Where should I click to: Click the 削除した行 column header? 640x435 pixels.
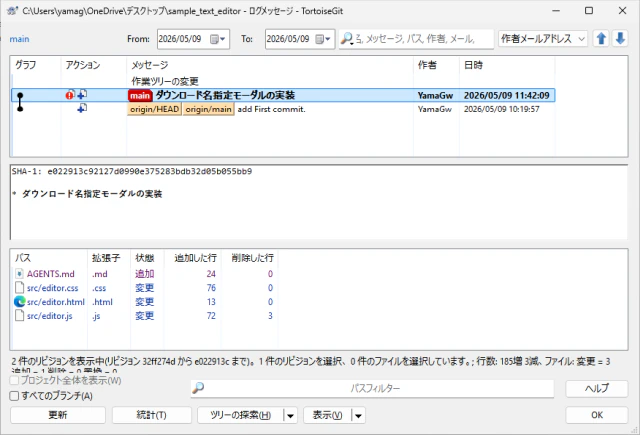[x=252, y=258]
